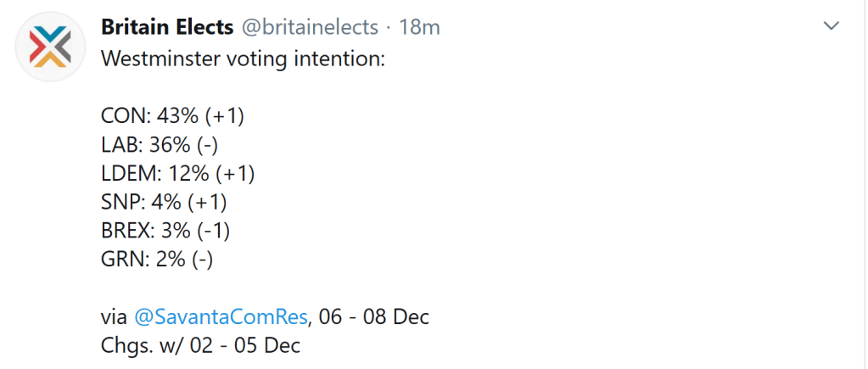The height and width of the screenshot is (369, 868).
Task: Click the LDEM: 12% (+1) line
Action: tap(178, 173)
